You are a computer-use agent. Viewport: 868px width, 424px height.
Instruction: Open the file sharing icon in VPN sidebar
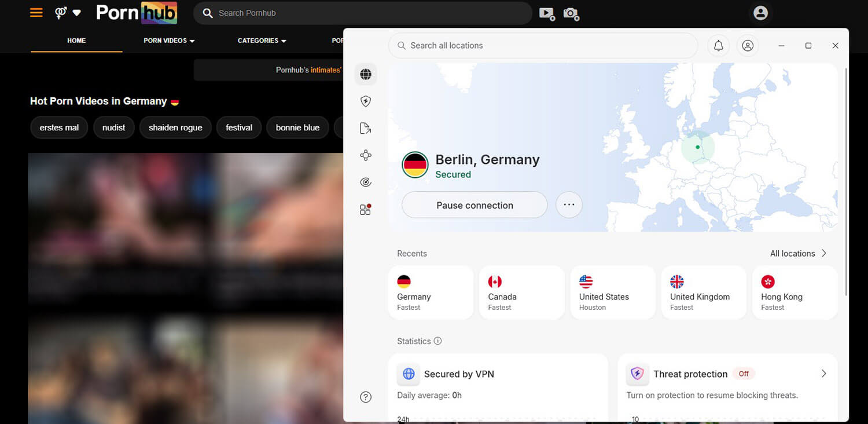365,128
